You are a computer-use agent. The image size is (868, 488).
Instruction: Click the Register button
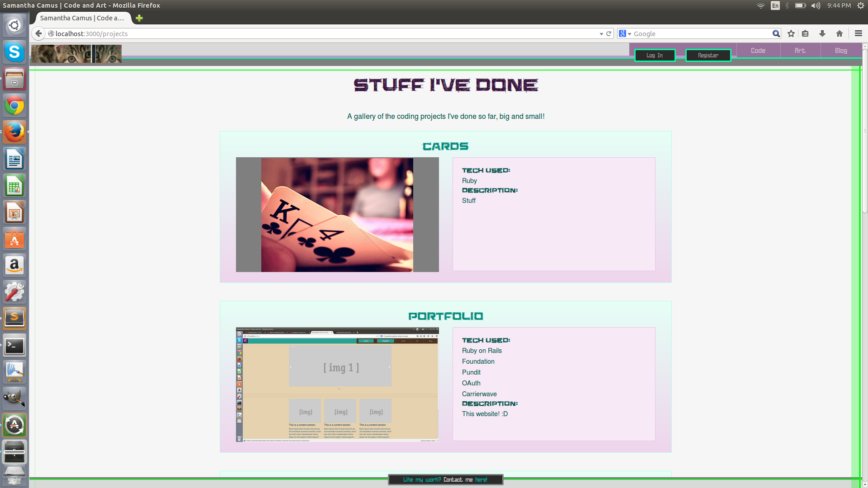coord(708,56)
